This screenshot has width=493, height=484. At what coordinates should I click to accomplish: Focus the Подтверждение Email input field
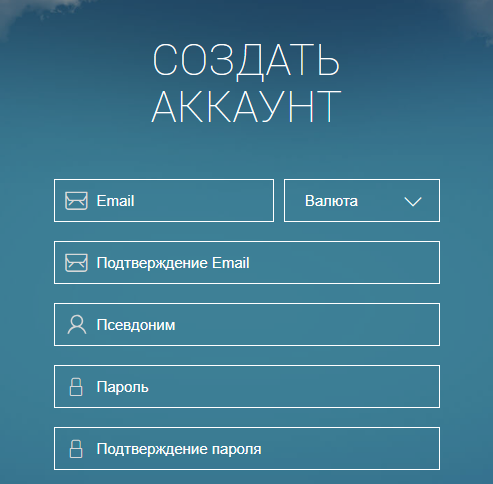click(247, 262)
